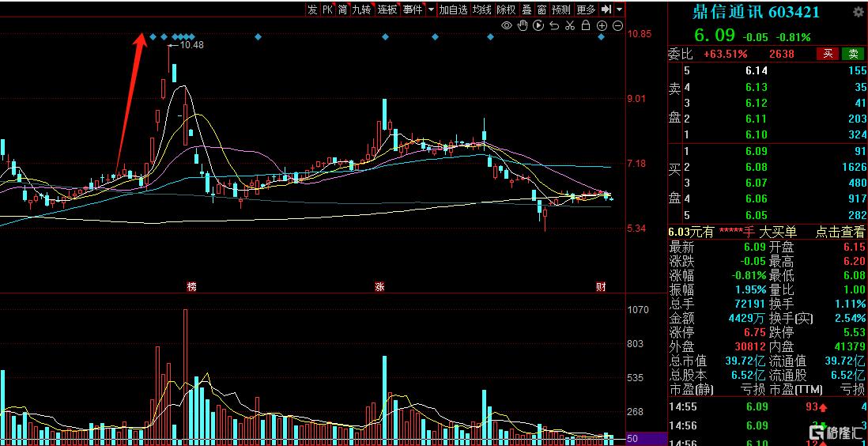Select buy level 5 price 6.05
The width and height of the screenshot is (868, 446).
(x=757, y=215)
